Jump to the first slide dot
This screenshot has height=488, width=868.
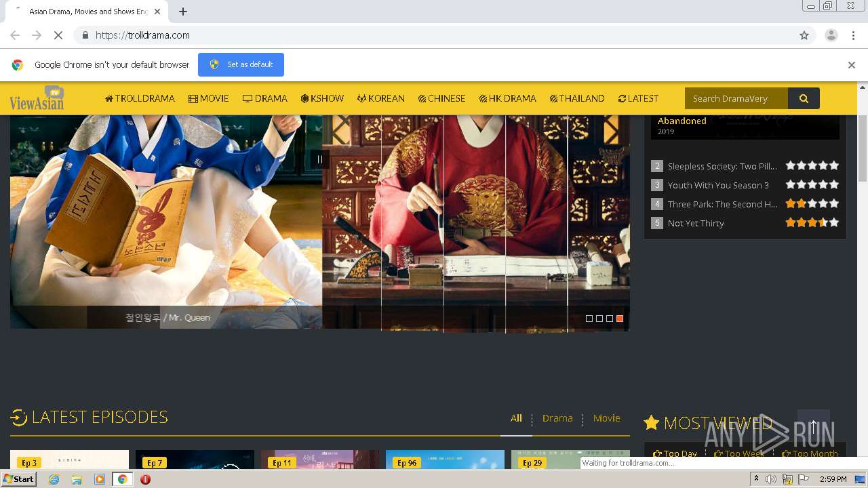tap(589, 319)
